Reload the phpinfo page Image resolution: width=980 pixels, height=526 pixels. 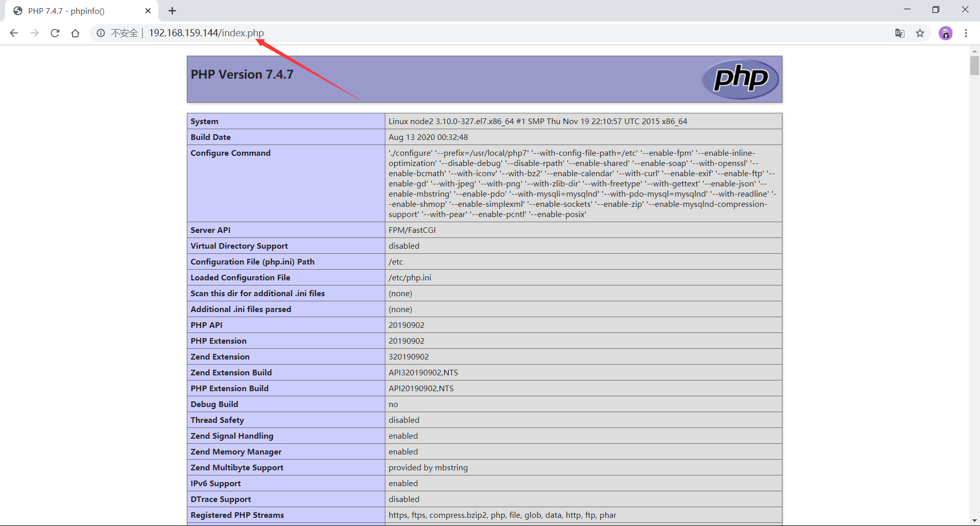[55, 33]
